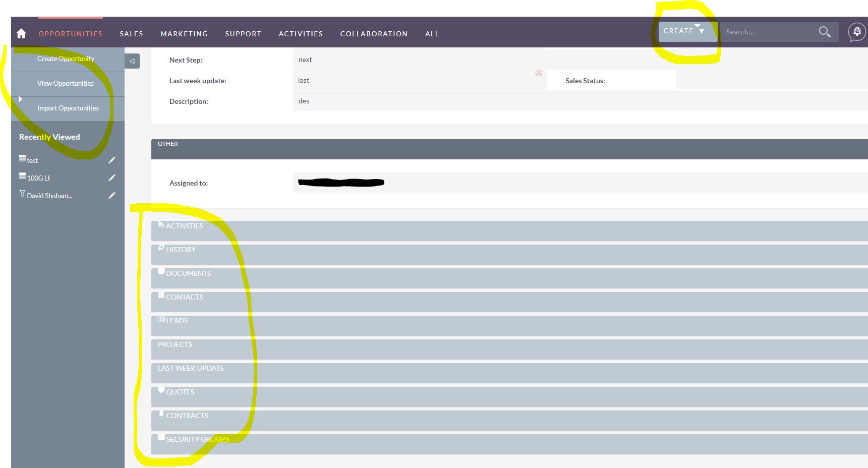This screenshot has height=468, width=868.
Task: Open recently viewed record test
Action: (32, 160)
